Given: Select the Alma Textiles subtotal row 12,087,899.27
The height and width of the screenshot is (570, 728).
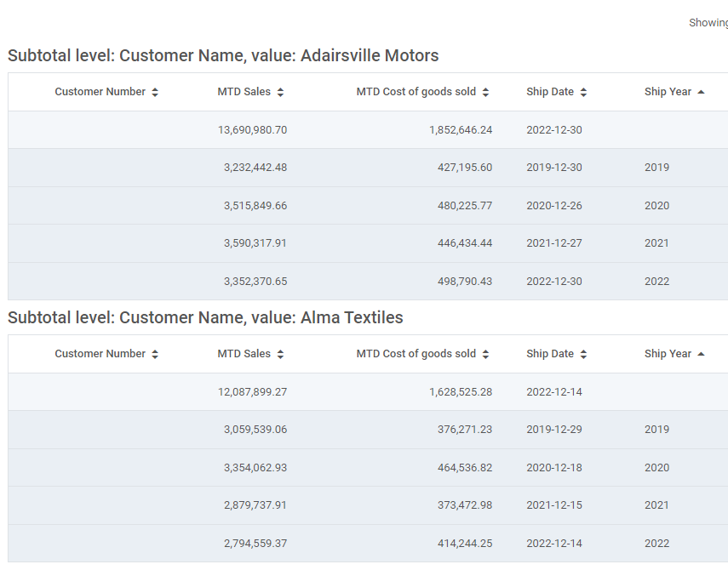Looking at the screenshot, I should click(368, 392).
